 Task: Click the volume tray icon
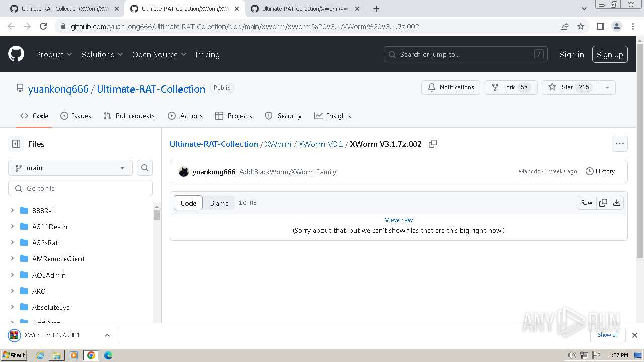pos(572,355)
